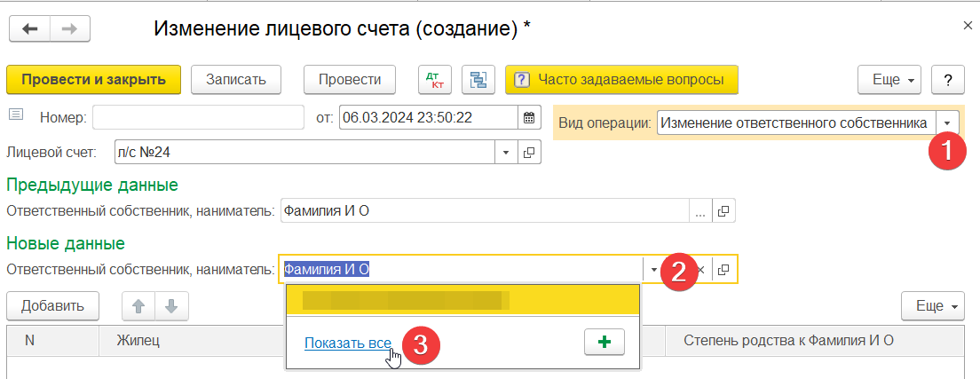Click into the Номер input field
This screenshot has height=379, width=980.
(198, 117)
